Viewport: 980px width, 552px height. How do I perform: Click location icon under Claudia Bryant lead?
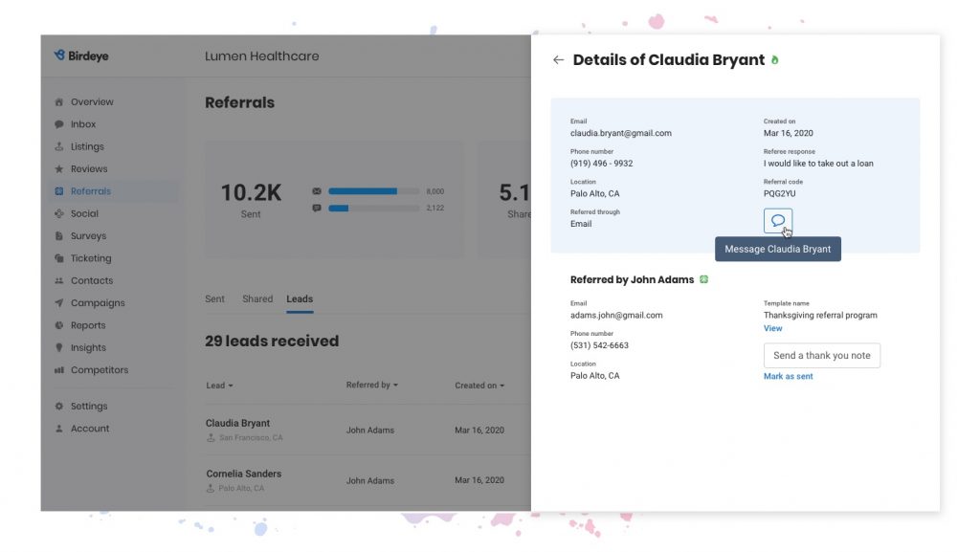(211, 438)
